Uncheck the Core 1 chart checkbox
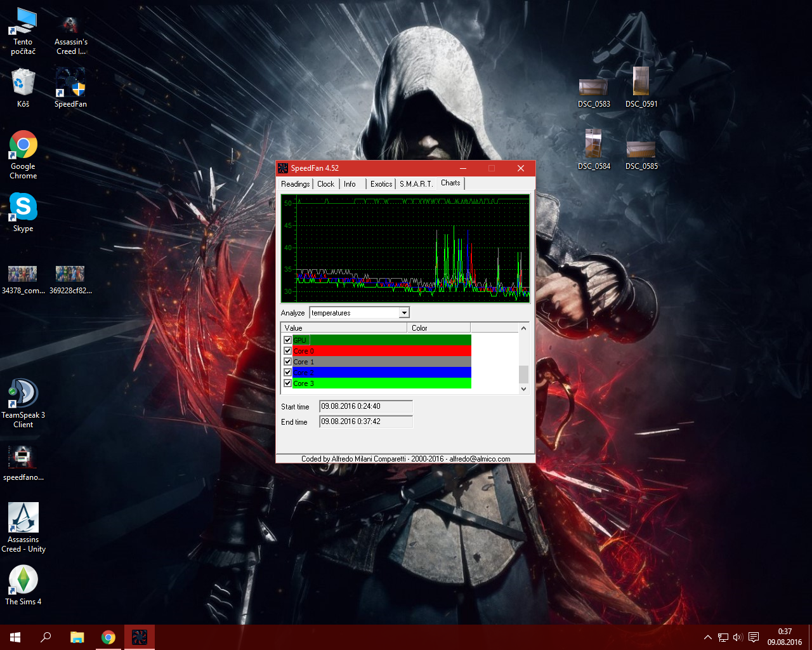This screenshot has width=812, height=650. pos(287,362)
